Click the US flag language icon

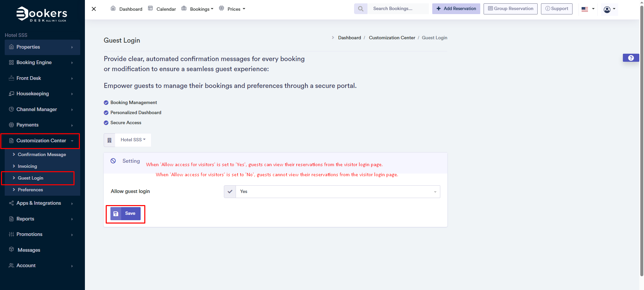tap(585, 9)
